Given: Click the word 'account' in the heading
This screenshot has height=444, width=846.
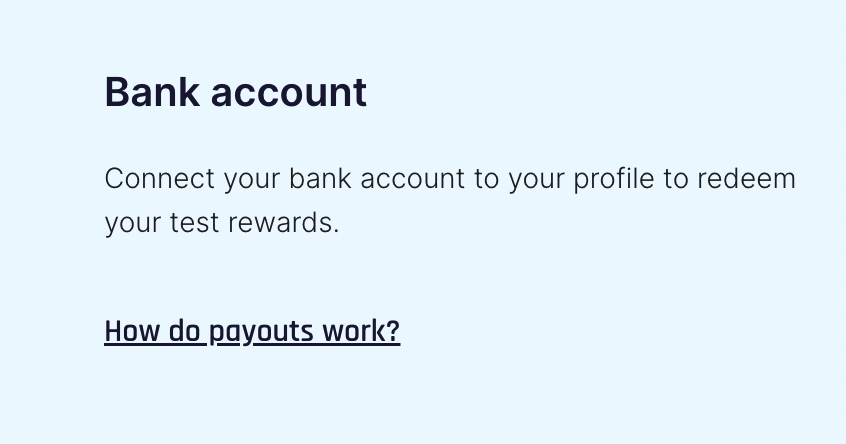Looking at the screenshot, I should [x=289, y=93].
